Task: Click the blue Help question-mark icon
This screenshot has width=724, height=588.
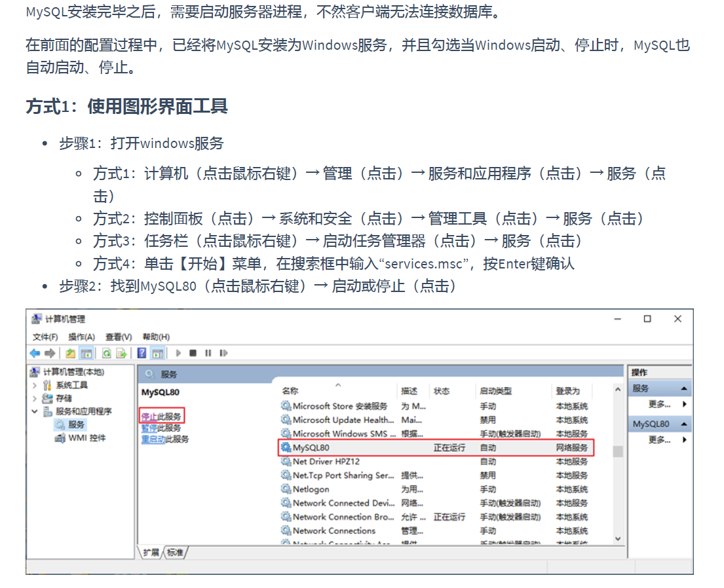Action: (x=142, y=353)
